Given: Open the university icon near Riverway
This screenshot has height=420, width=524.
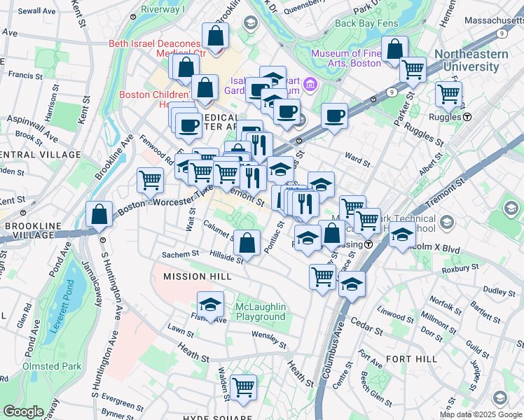Looking at the screenshot, I should [250, 22].
